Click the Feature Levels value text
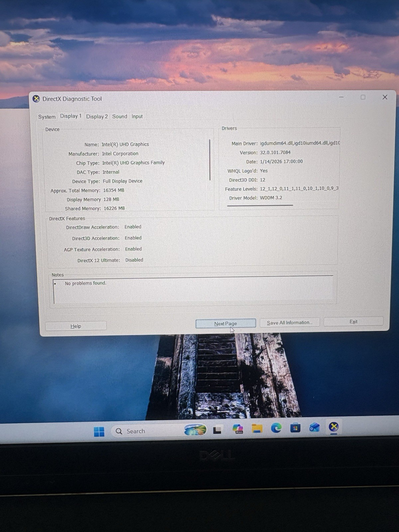399x532 pixels. [299, 189]
